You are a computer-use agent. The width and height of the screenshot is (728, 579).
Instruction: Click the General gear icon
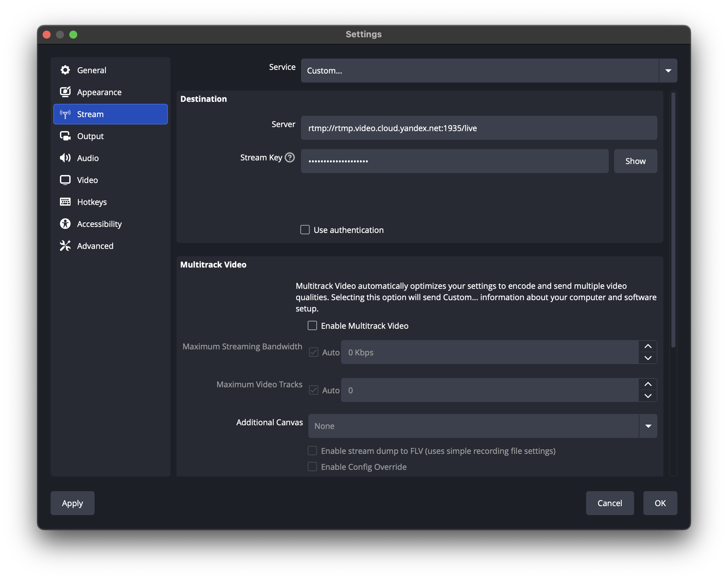[x=65, y=70]
